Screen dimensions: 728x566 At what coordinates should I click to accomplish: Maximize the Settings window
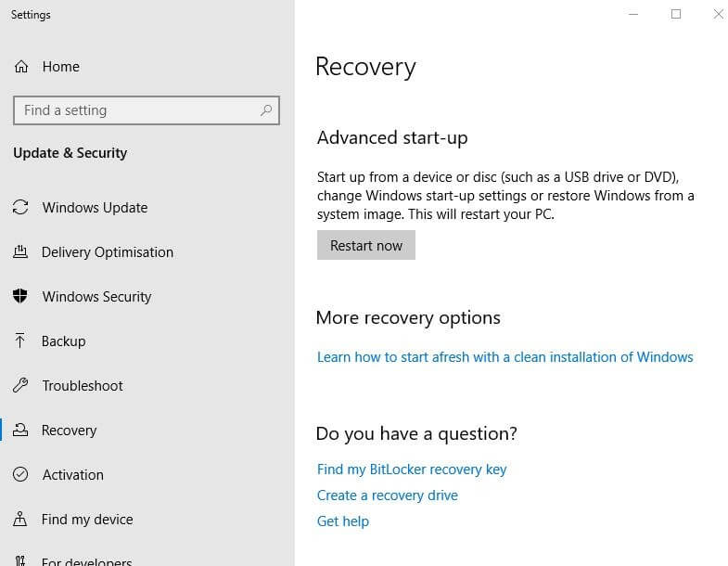(676, 14)
